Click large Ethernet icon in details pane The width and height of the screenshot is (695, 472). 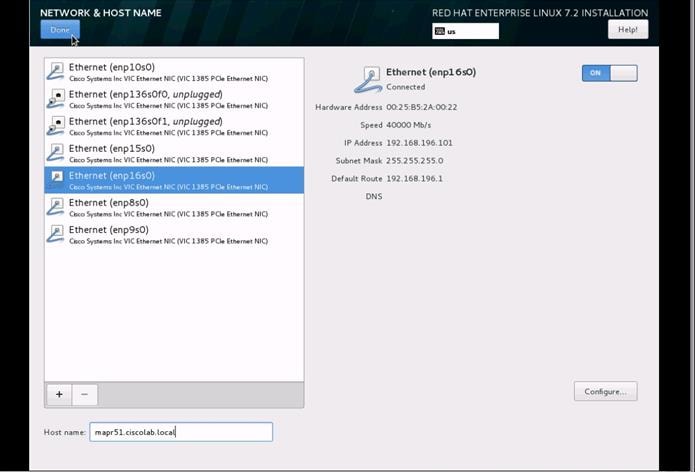(x=368, y=80)
